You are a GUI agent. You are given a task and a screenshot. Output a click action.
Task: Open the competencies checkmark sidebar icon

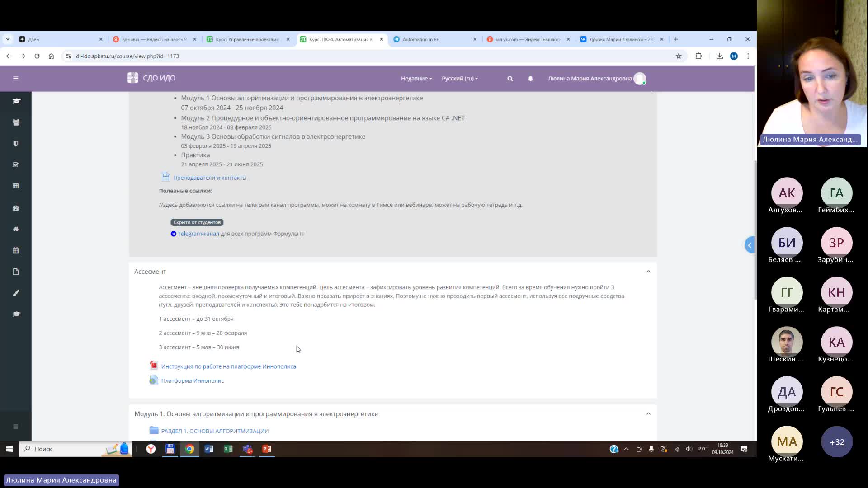click(16, 164)
